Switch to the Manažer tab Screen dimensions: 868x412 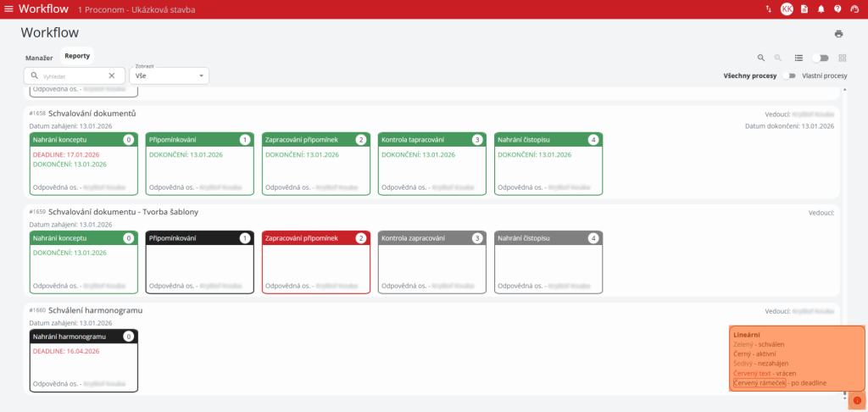(39, 58)
